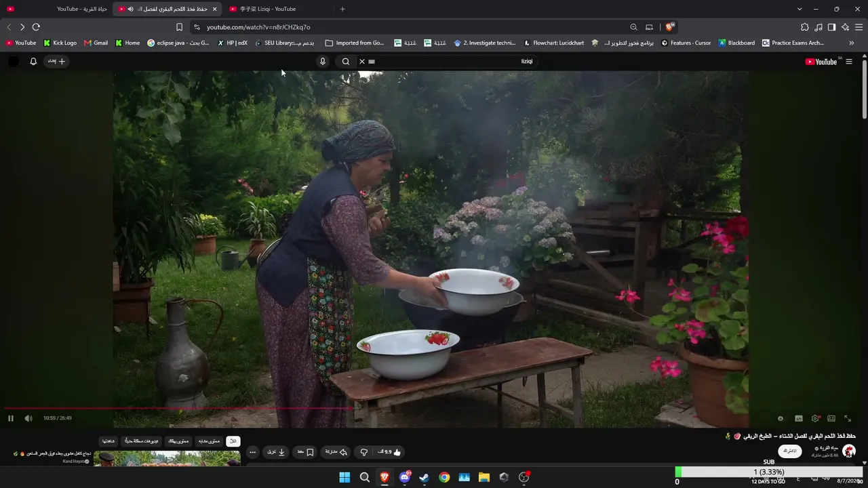Start voice search with microphone icon

323,62
